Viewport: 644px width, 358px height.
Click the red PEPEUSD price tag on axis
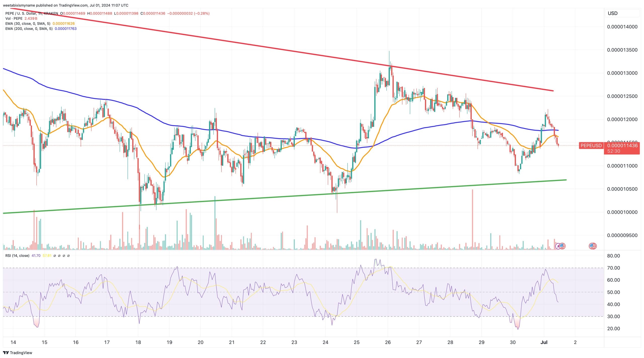coord(591,145)
